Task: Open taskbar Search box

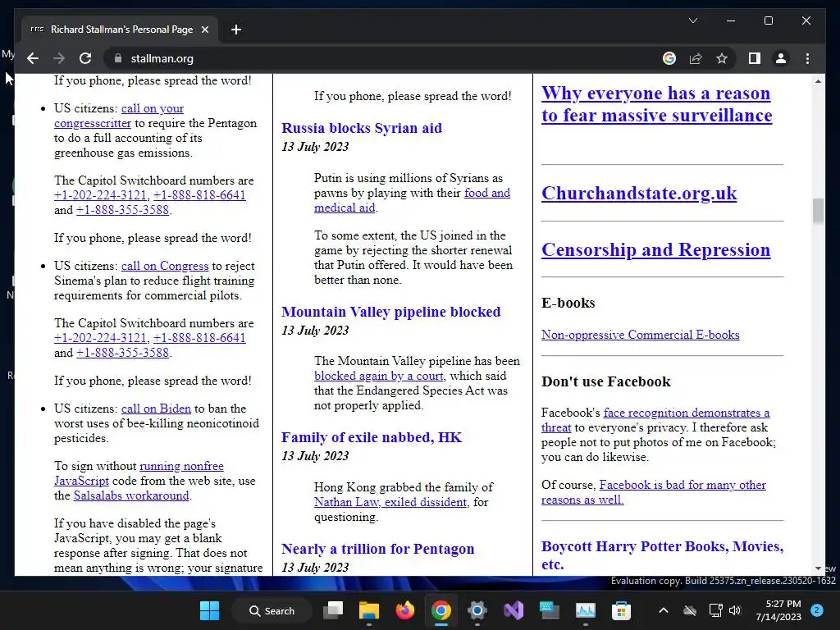Action: [x=272, y=610]
